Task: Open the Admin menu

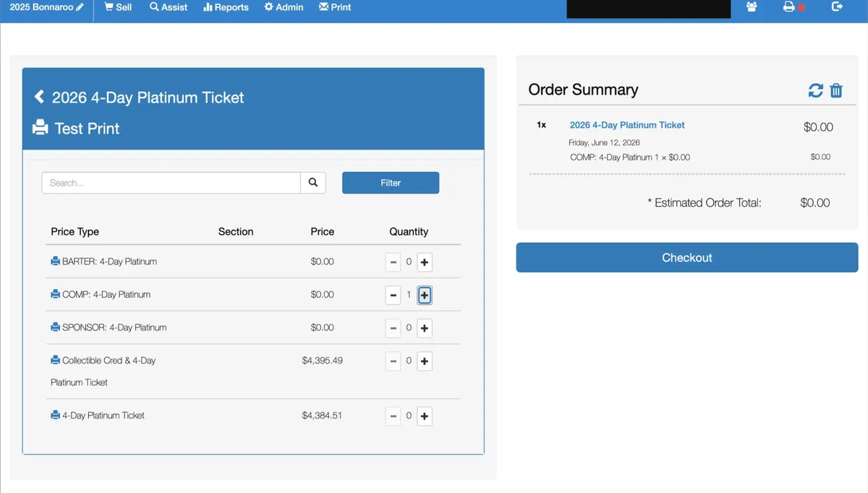Action: tap(284, 7)
